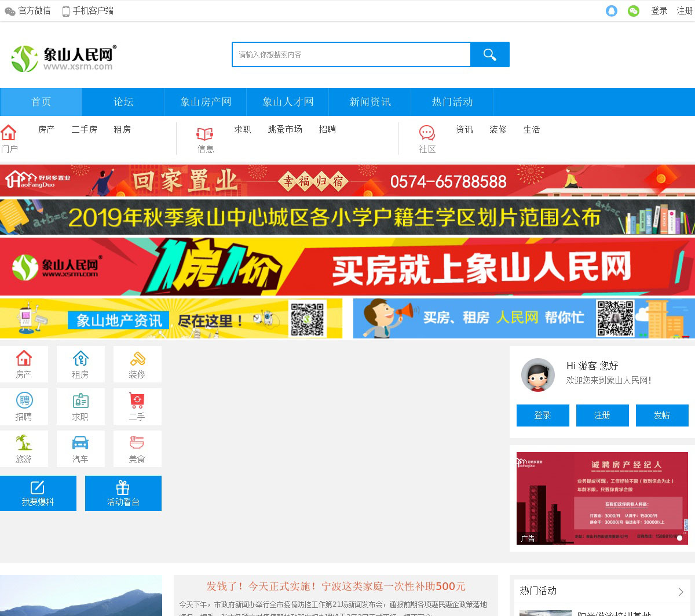Open the 招聘 sub-navigation link
The width and height of the screenshot is (695, 616).
327,130
